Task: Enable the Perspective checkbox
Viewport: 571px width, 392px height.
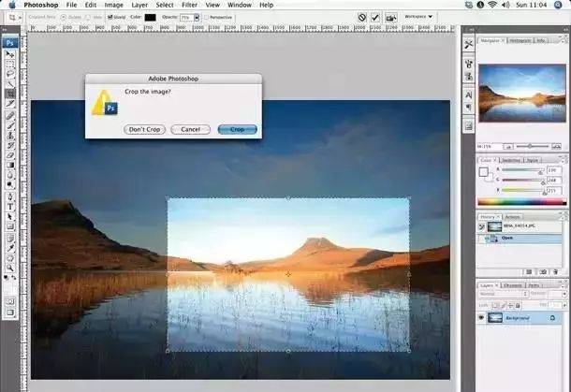Action: coord(207,17)
